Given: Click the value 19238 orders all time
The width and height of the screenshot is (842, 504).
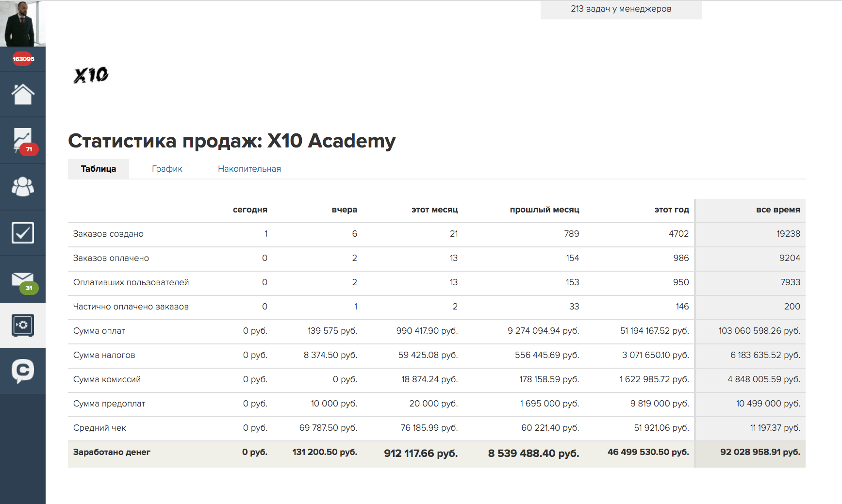Looking at the screenshot, I should 788,234.
